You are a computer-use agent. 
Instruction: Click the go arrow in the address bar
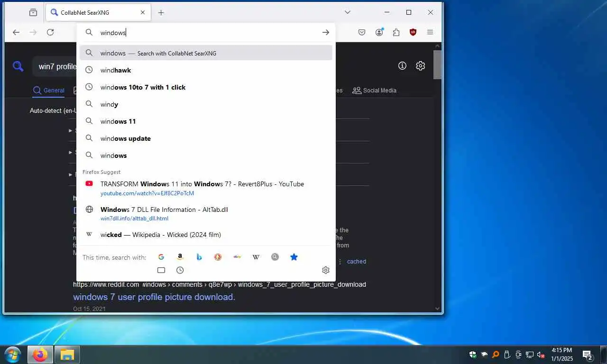[x=326, y=32]
